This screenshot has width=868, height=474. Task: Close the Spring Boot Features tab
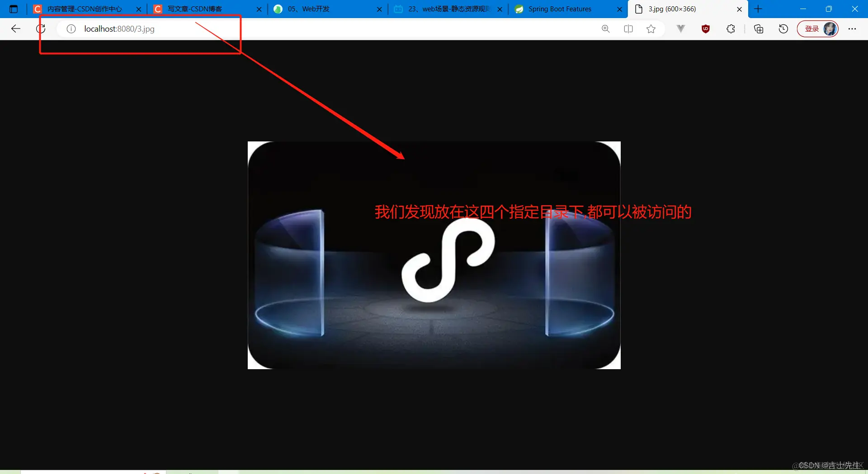(619, 9)
